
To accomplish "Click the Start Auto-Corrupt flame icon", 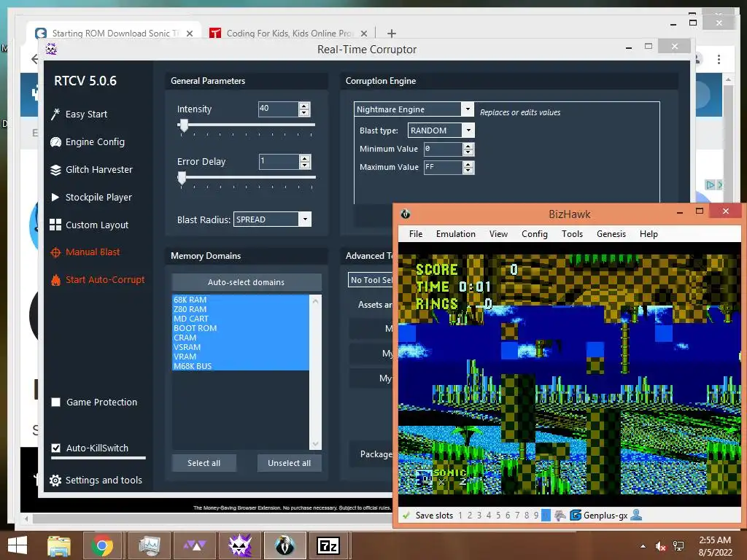I will click(x=55, y=280).
